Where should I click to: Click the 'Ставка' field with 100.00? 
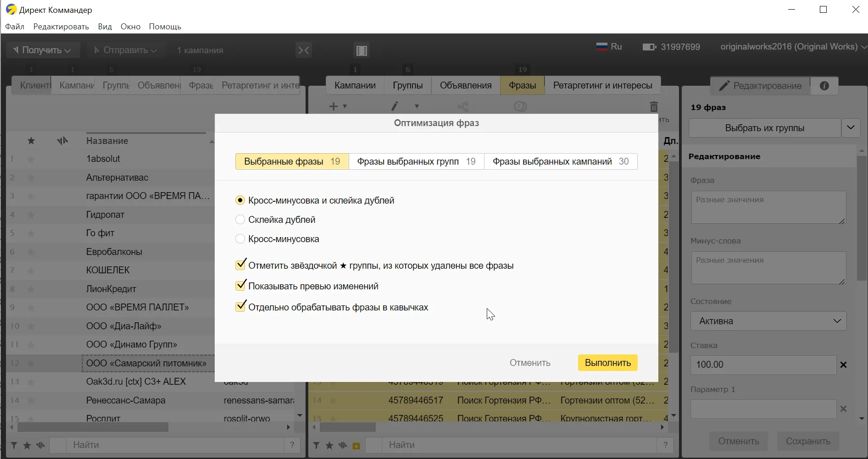(763, 365)
